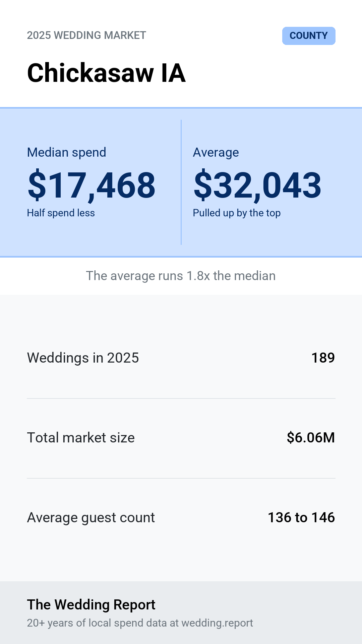Click the Half spend less caption
This screenshot has width=362, height=644.
click(x=61, y=213)
